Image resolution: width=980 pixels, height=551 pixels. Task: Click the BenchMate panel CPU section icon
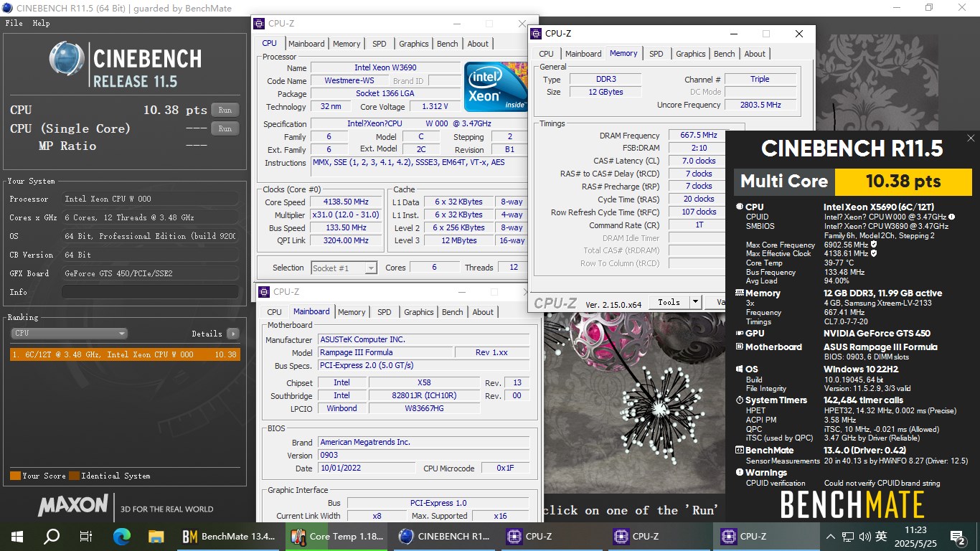(x=740, y=207)
